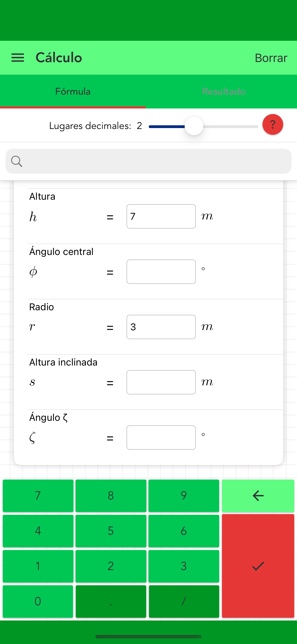This screenshot has width=297, height=644.
Task: Tap number 5 on keypad
Action: [x=111, y=531]
